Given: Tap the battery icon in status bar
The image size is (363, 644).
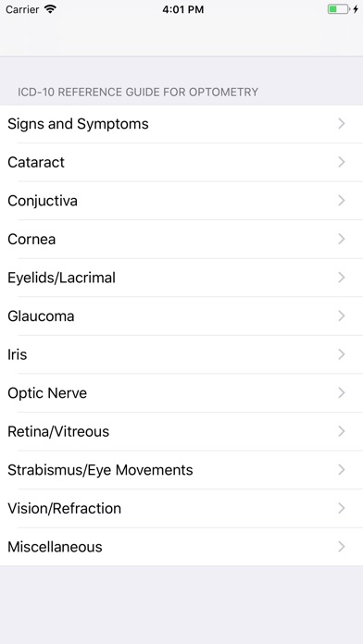Looking at the screenshot, I should pyautogui.click(x=339, y=9).
